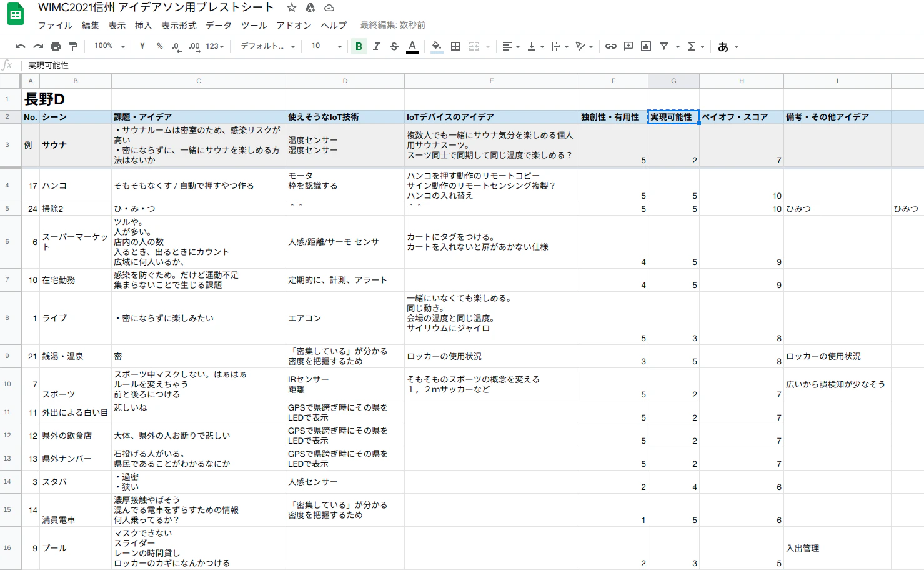Open the font size dropdown arrow
Image resolution: width=924 pixels, height=570 pixels.
point(340,47)
